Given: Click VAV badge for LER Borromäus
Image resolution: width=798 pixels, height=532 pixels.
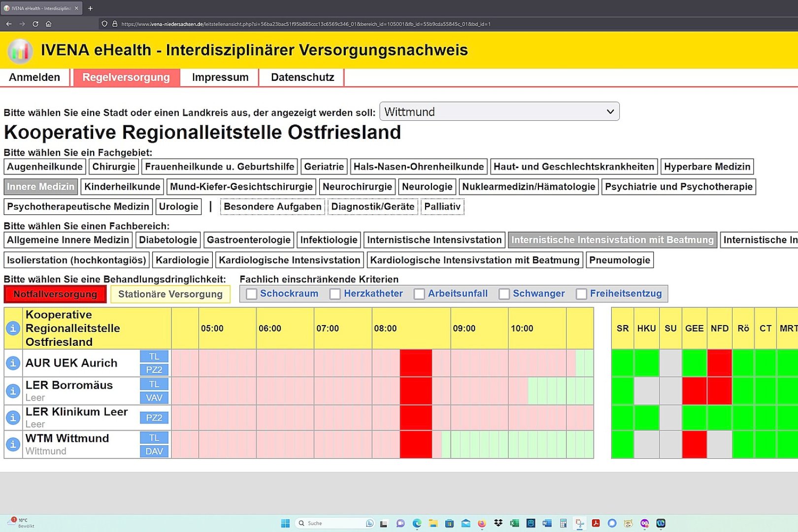Looking at the screenshot, I should tap(154, 398).
